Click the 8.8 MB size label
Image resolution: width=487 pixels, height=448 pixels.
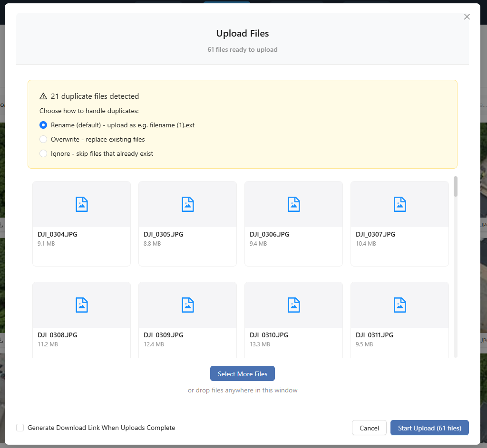[152, 244]
